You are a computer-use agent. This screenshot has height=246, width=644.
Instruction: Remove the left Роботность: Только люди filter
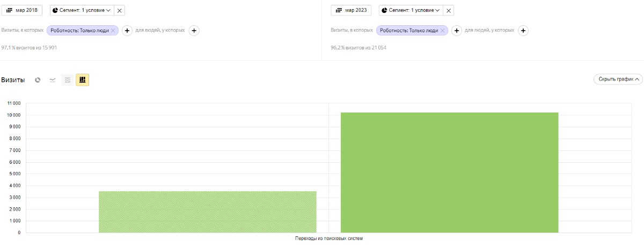(x=113, y=31)
